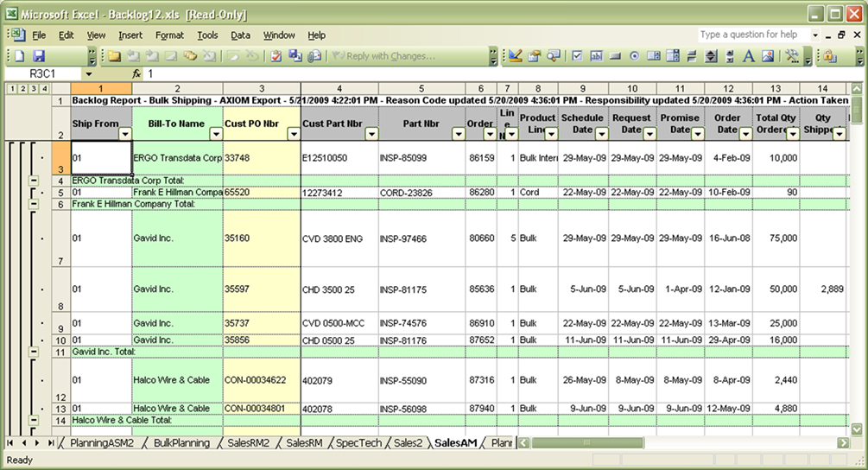The image size is (868, 470).
Task: Select the Combo Box control tool
Action: pos(673,56)
